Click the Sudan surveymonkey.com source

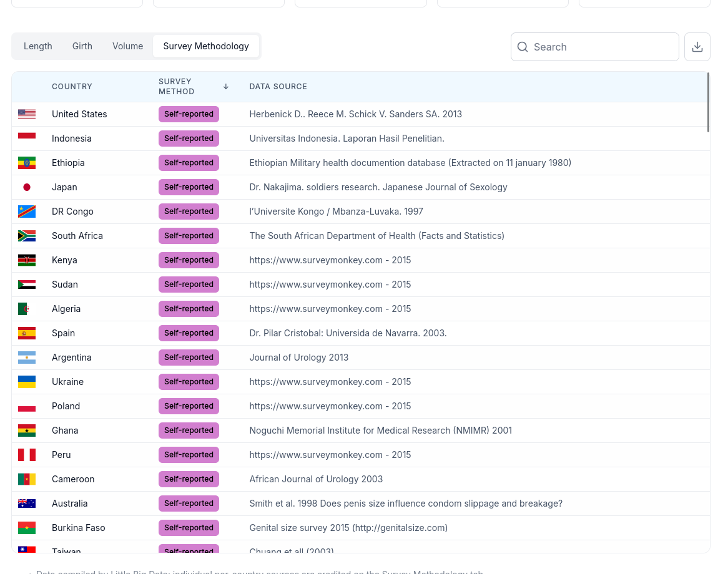click(330, 285)
